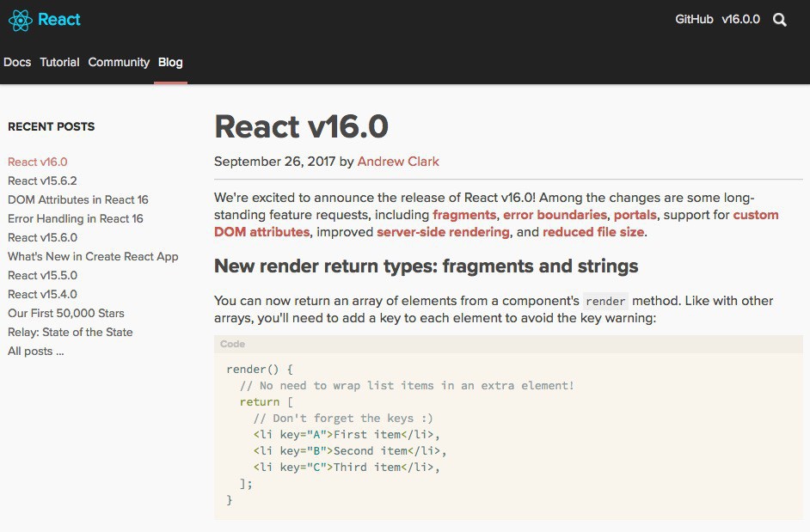Click the "No need to wrap list items" comment
The height and width of the screenshot is (532, 810).
[x=407, y=386]
